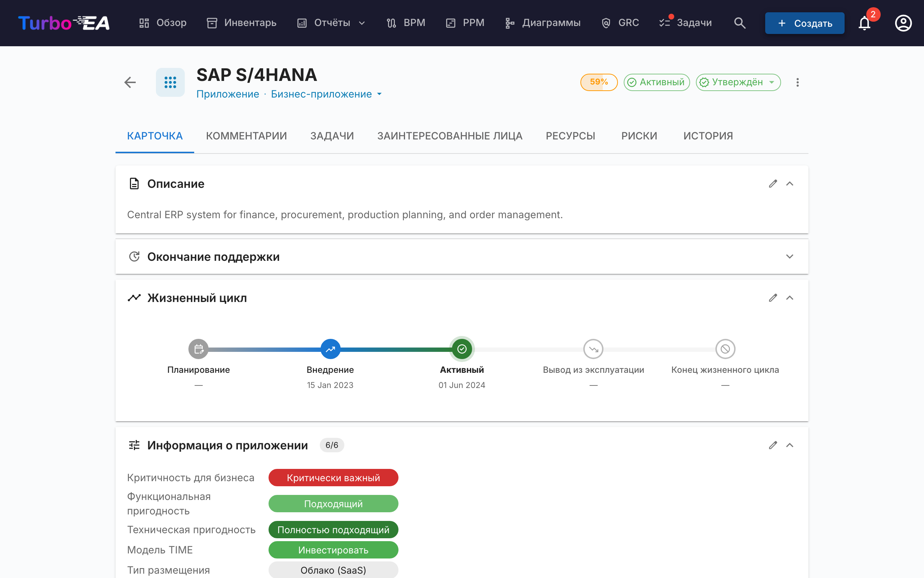This screenshot has height=578, width=924.
Task: Open notifications bell with badge
Action: click(x=865, y=23)
